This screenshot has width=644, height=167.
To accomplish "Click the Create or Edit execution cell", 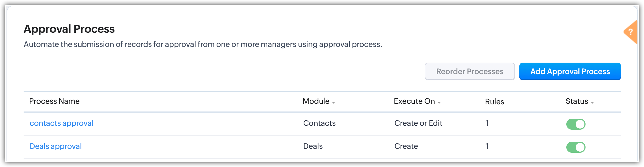I will point(418,123).
